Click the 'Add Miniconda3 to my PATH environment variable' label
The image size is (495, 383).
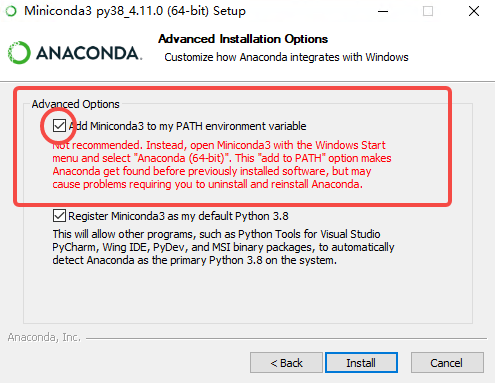pos(187,126)
